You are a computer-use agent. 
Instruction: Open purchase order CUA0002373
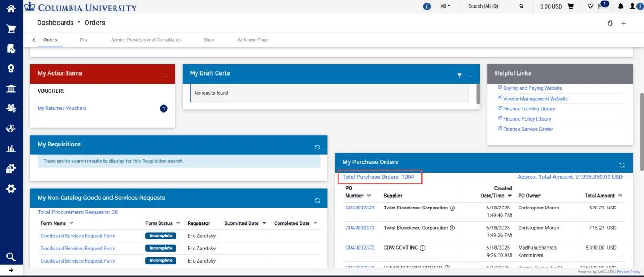tap(360, 228)
